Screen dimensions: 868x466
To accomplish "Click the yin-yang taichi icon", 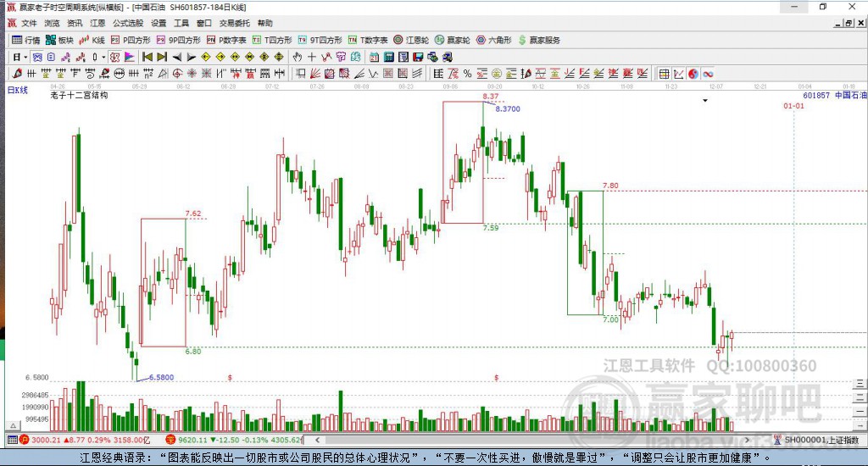I will pos(693,74).
